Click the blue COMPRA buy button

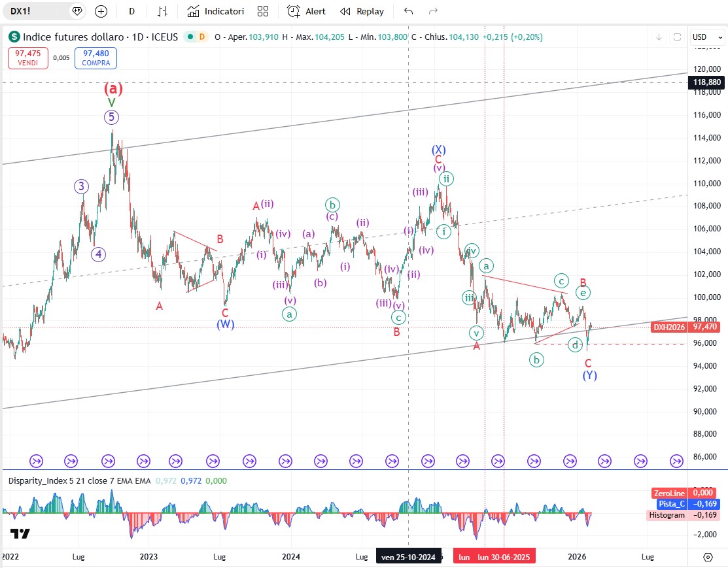click(95, 58)
